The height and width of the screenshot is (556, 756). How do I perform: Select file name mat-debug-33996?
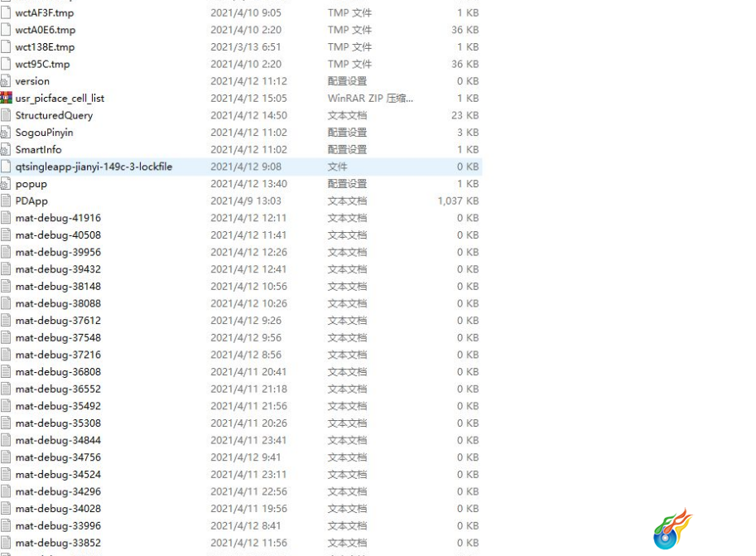click(x=58, y=526)
